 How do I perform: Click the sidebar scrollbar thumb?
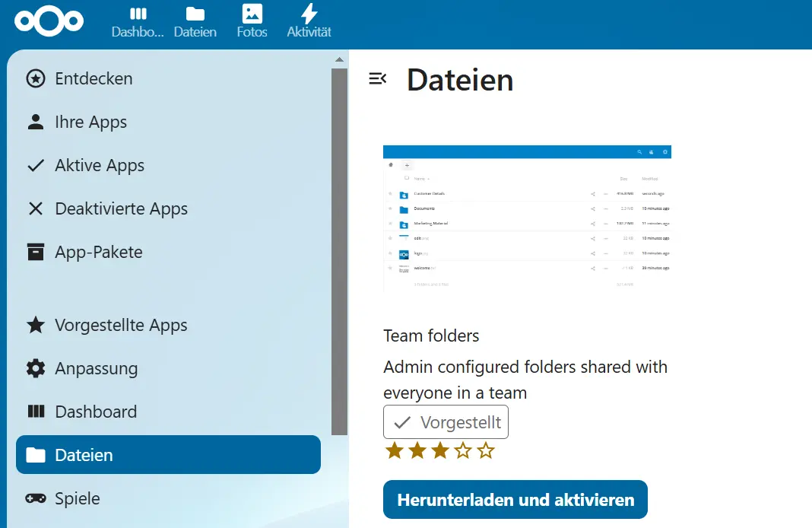[x=339, y=252]
